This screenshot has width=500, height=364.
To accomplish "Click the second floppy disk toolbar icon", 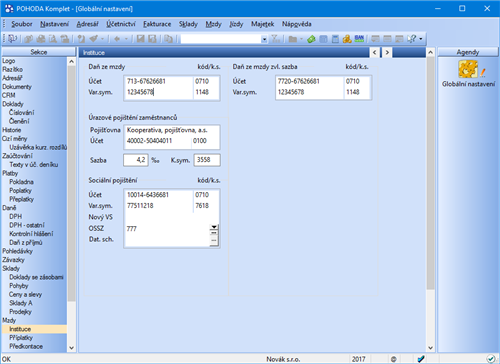I will click(152, 39).
